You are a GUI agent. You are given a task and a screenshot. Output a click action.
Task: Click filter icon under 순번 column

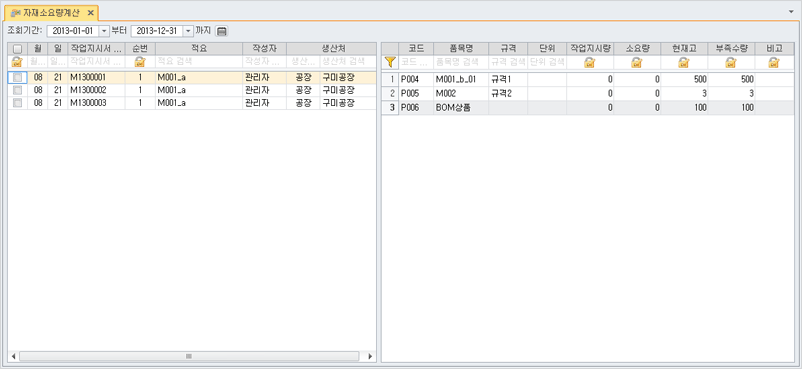pyautogui.click(x=140, y=62)
